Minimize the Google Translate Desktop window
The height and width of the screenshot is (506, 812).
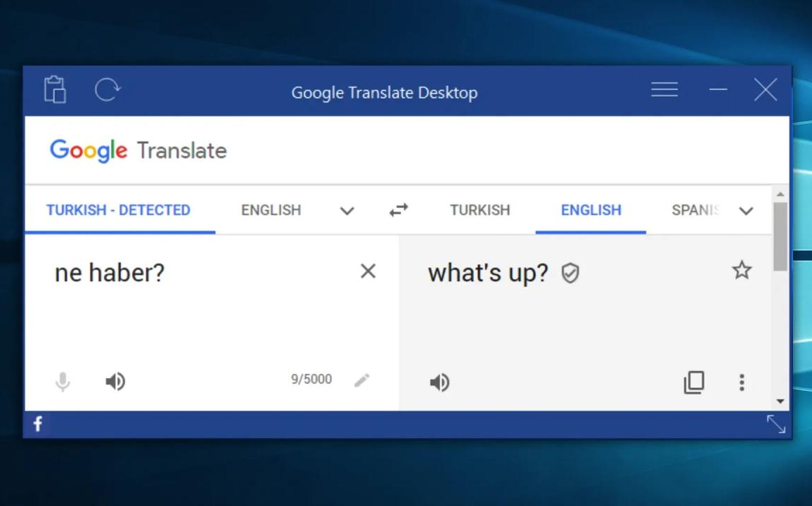point(718,89)
